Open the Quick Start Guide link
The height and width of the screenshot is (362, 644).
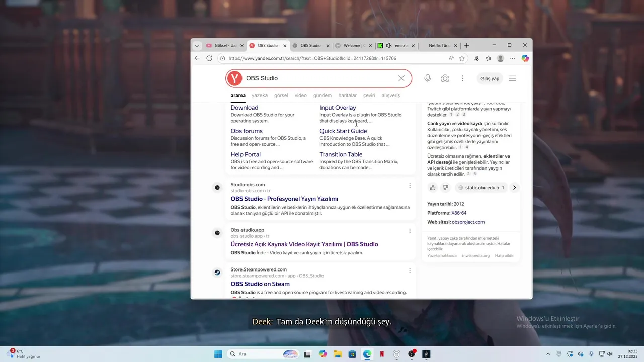tap(343, 131)
